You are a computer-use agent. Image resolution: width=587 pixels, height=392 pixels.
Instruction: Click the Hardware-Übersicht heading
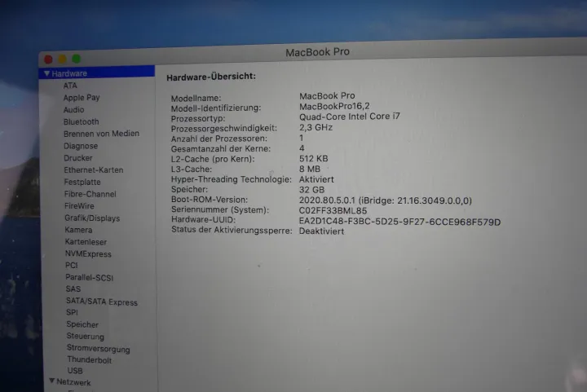pos(211,77)
